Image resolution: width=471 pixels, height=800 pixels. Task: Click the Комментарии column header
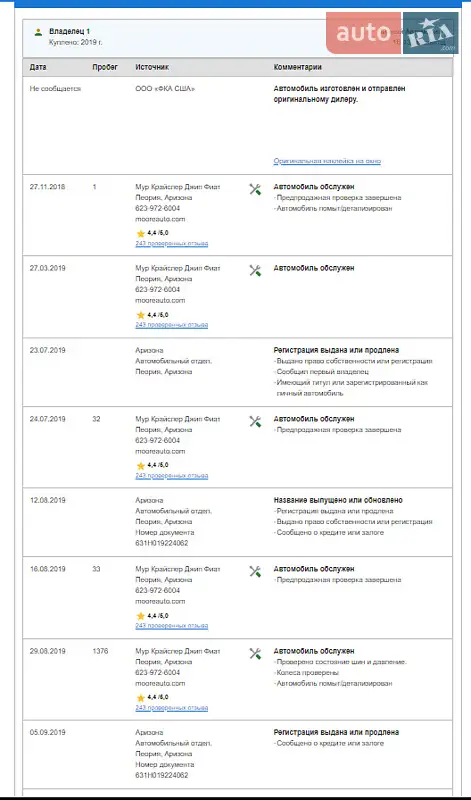coord(298,67)
